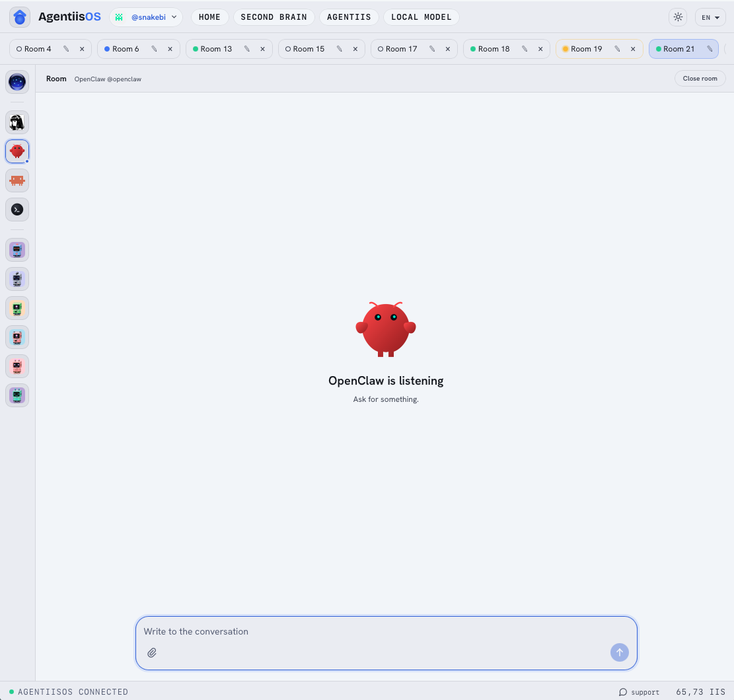Rename Room 13 with its pencil icon

tap(246, 49)
